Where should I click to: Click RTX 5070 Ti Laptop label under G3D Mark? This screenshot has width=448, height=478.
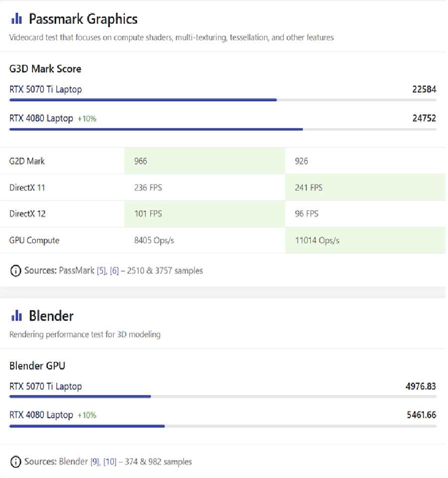[45, 90]
